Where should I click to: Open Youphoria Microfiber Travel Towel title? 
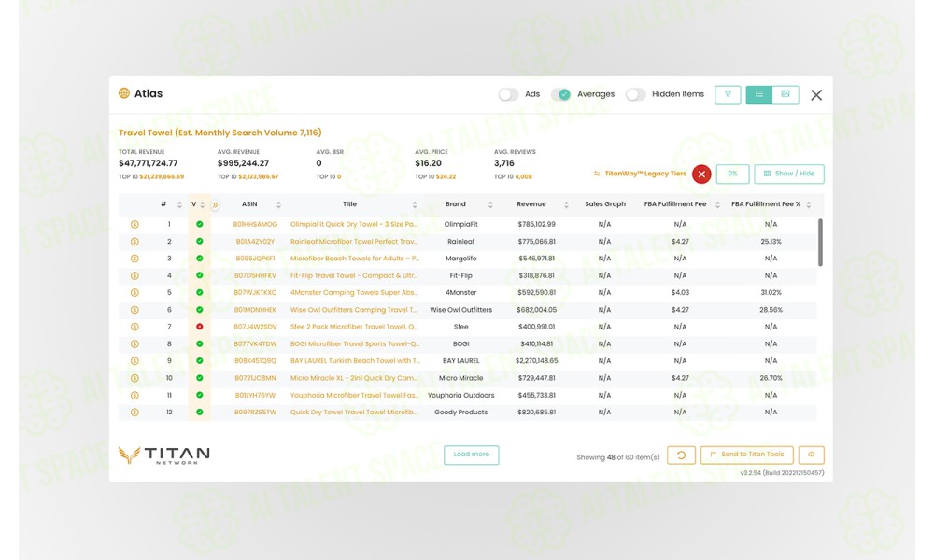[x=354, y=395]
